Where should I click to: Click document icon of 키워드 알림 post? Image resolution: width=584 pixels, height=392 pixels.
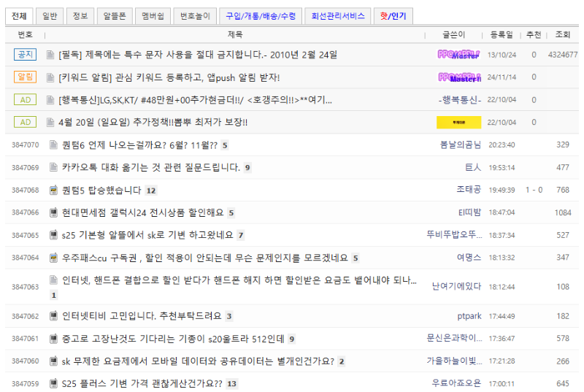pos(50,77)
